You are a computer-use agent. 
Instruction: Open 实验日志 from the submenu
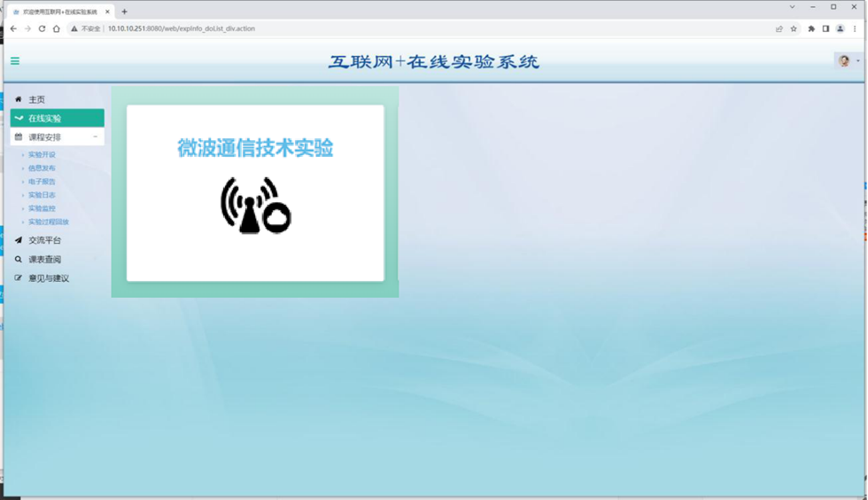click(42, 195)
